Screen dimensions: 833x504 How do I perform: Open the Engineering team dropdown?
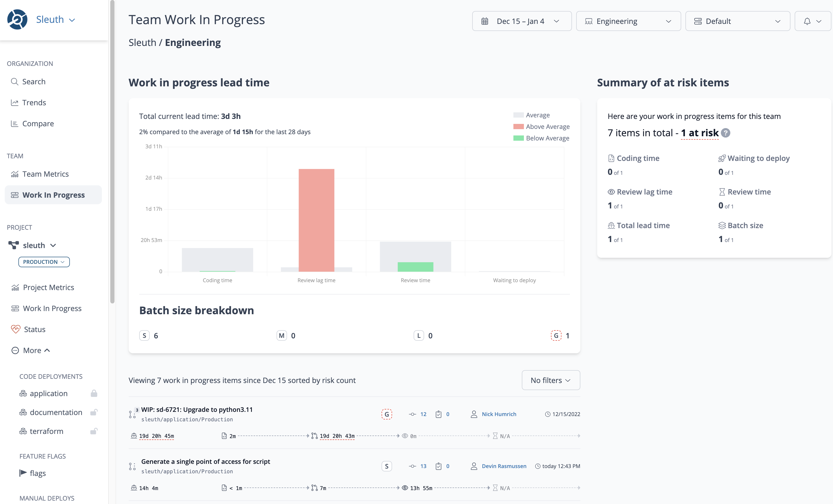tap(628, 21)
